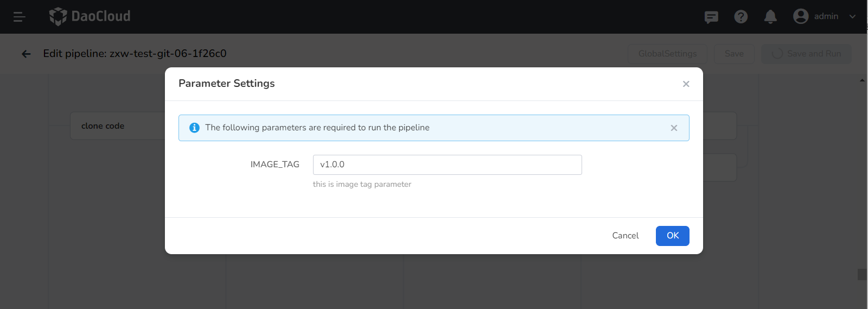
Task: Go back using the left arrow
Action: point(26,54)
